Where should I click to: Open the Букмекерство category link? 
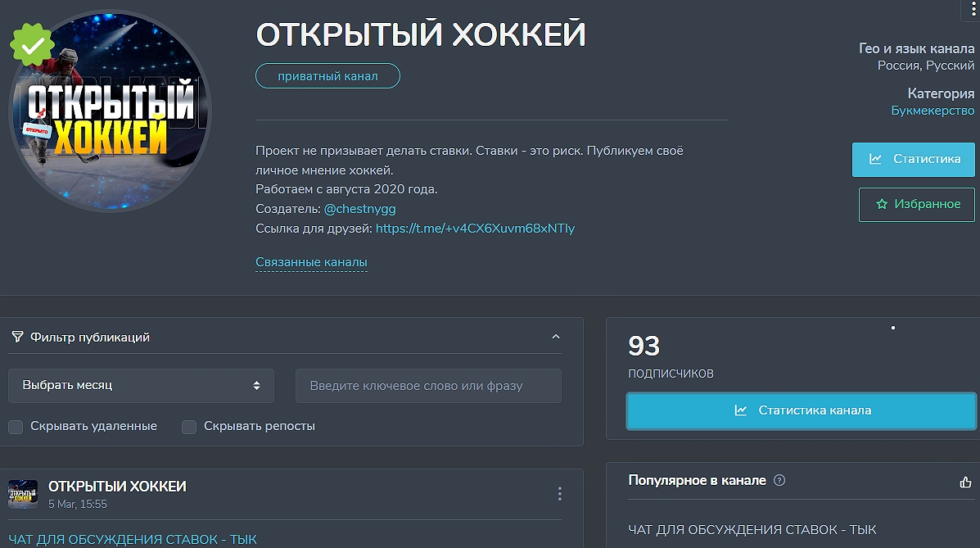pos(933,110)
